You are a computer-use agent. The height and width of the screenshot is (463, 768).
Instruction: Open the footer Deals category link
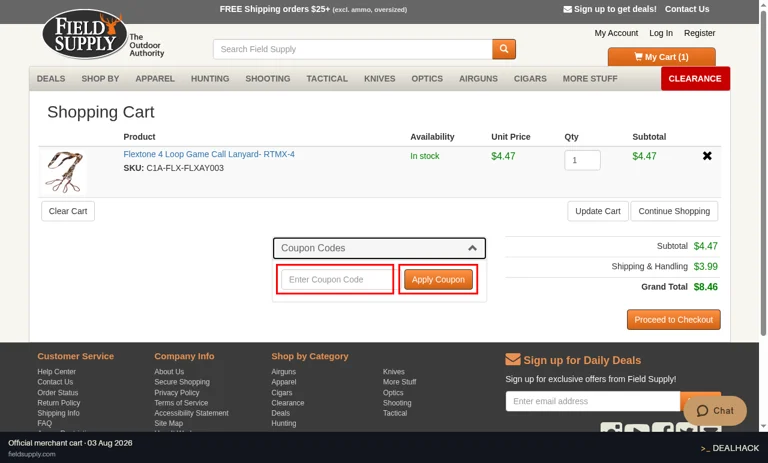point(281,413)
